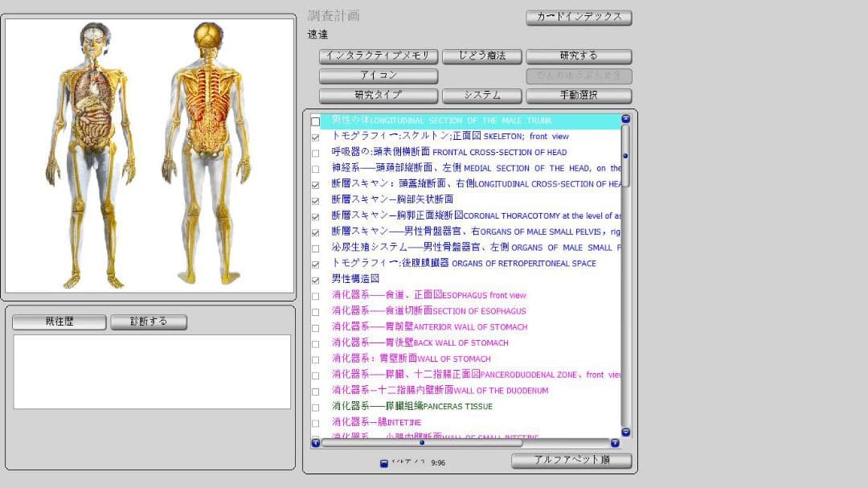
Task: Open the アイコン panel
Action: 378,76
